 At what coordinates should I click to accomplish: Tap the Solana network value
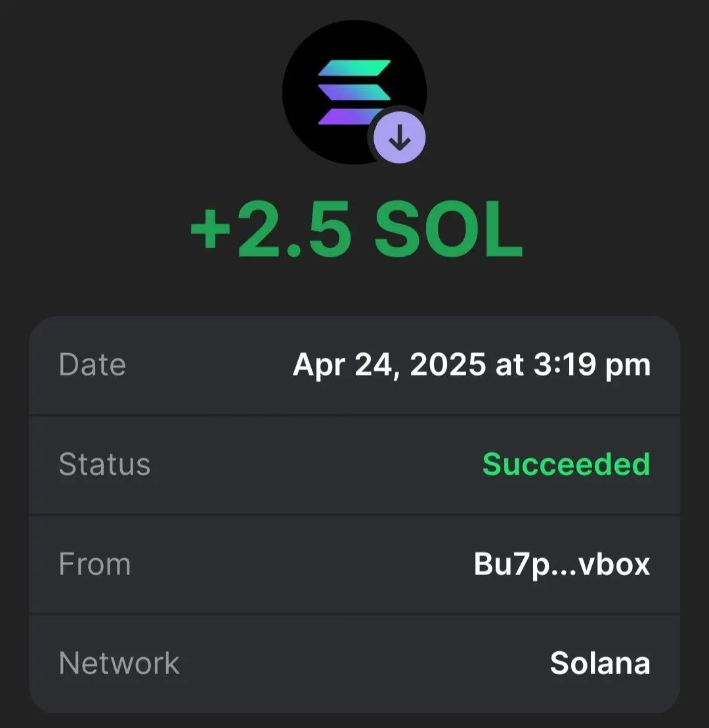600,663
